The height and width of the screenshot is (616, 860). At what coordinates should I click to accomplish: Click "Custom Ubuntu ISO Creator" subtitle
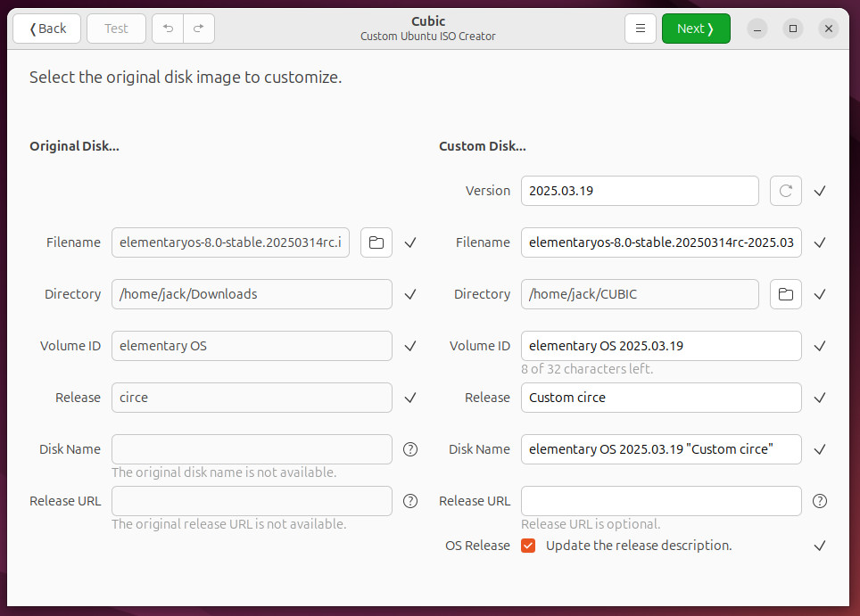[428, 37]
